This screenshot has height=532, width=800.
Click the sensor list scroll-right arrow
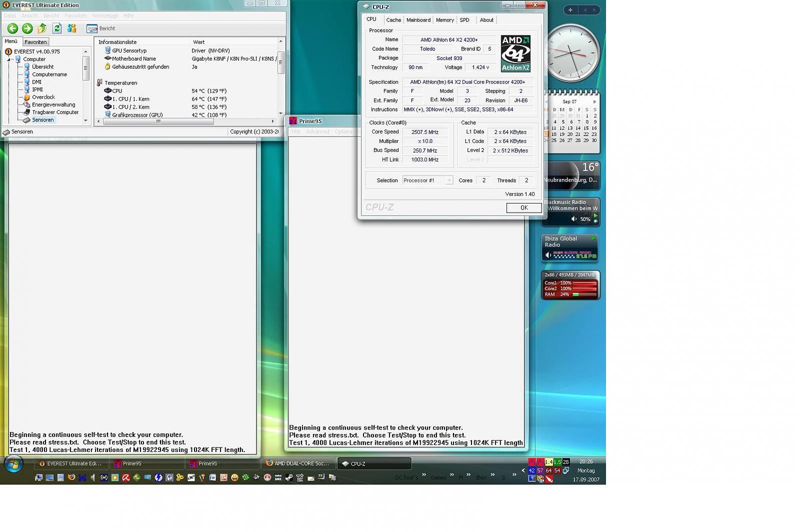coord(273,121)
